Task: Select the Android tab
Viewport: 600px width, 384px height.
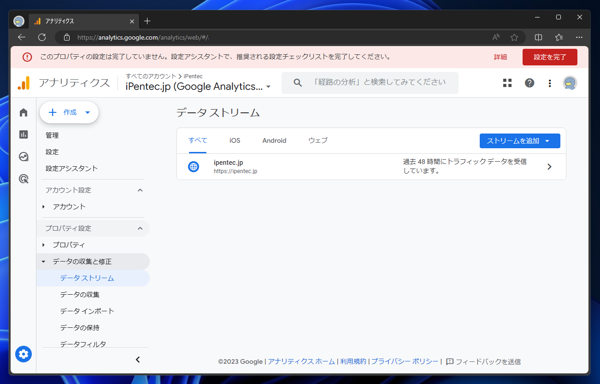Action: [274, 140]
